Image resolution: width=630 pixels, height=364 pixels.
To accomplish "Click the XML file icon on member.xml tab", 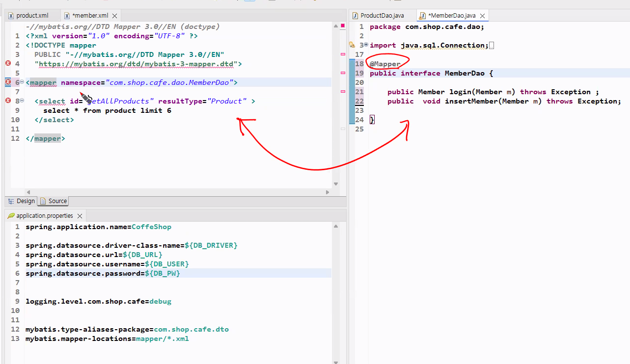I will pyautogui.click(x=67, y=16).
